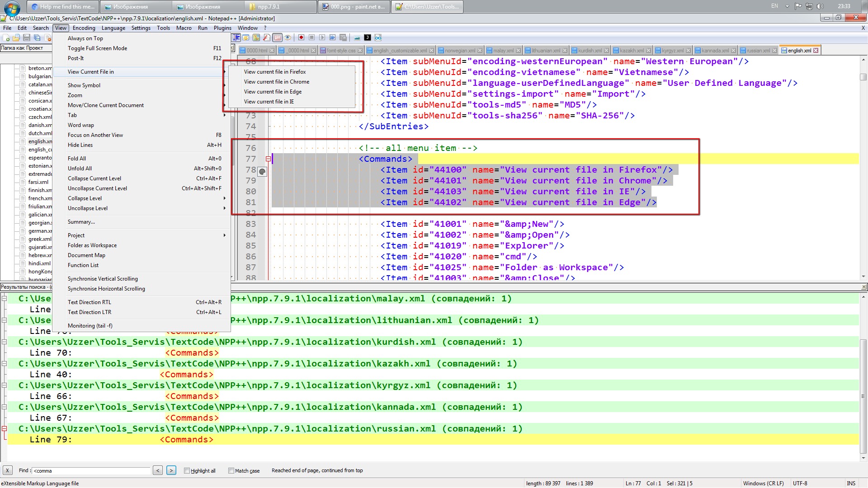
Task: Click the Folder as Workspace toolbar icon
Action: [x=278, y=38]
